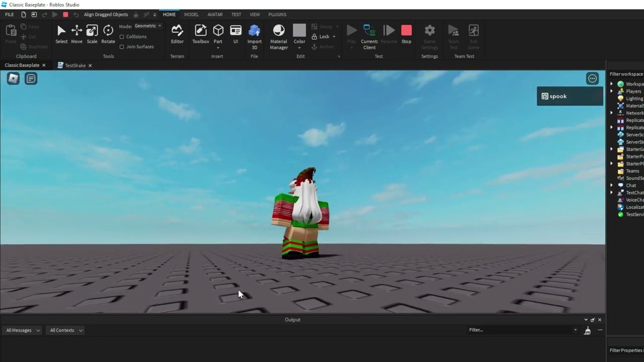Pick the Rotate tool
Viewport: 644px width, 362px height.
tap(108, 34)
